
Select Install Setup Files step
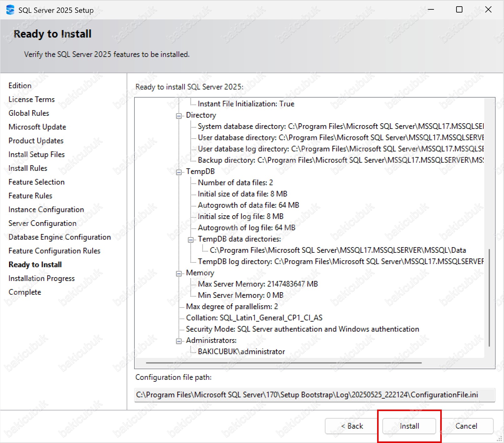[37, 154]
